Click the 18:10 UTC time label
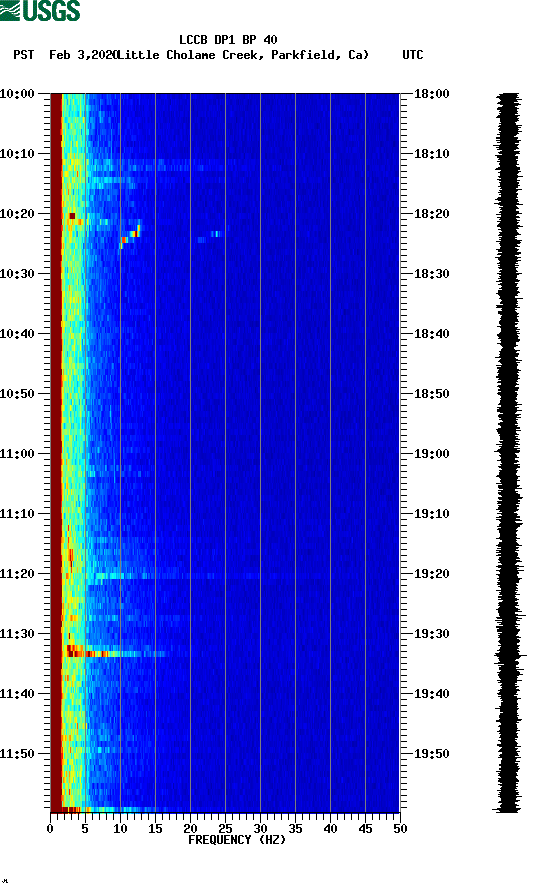552x892 pixels. coord(431,154)
